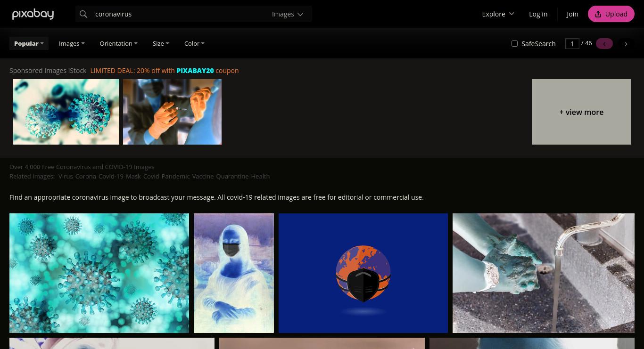Image resolution: width=644 pixels, height=349 pixels.
Task: Open the Sponsored Images iStock link
Action: pyautogui.click(x=48, y=71)
